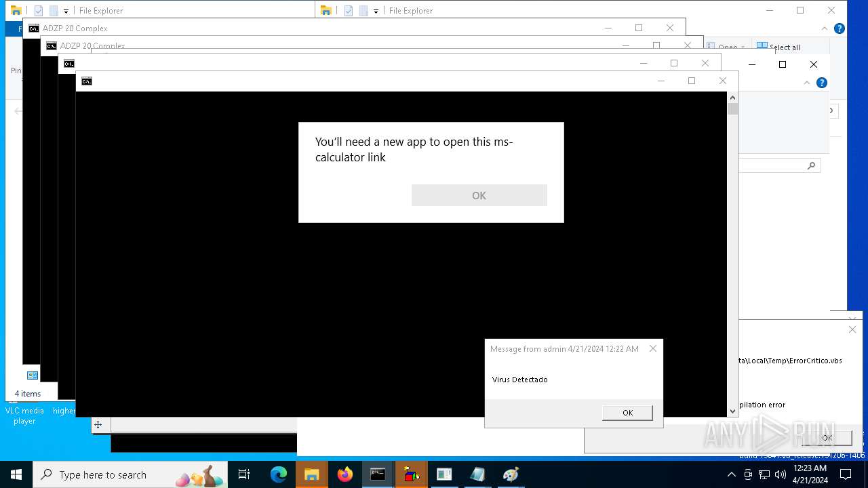868x488 pixels.
Task: Switch to Command Prompt taskbar icon
Action: pos(378,474)
